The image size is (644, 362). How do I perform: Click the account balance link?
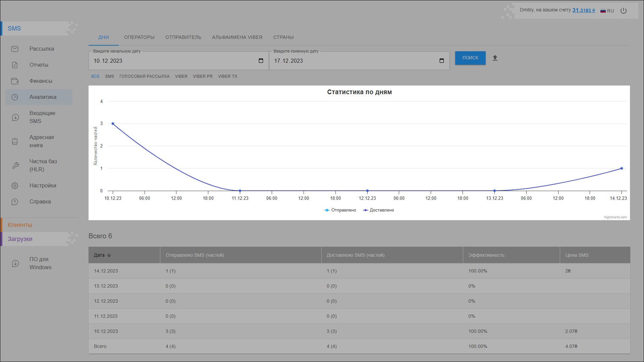(x=584, y=10)
